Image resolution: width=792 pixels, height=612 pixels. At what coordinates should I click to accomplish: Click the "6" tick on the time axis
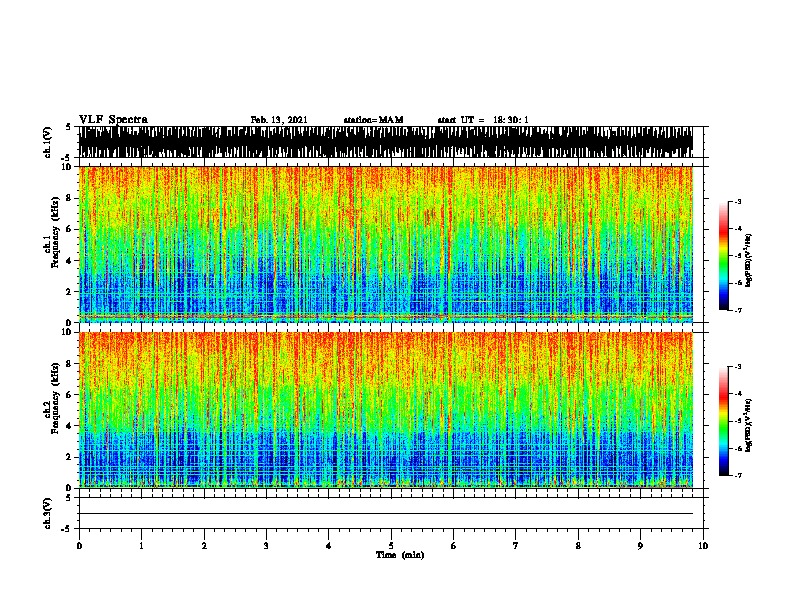tap(454, 546)
